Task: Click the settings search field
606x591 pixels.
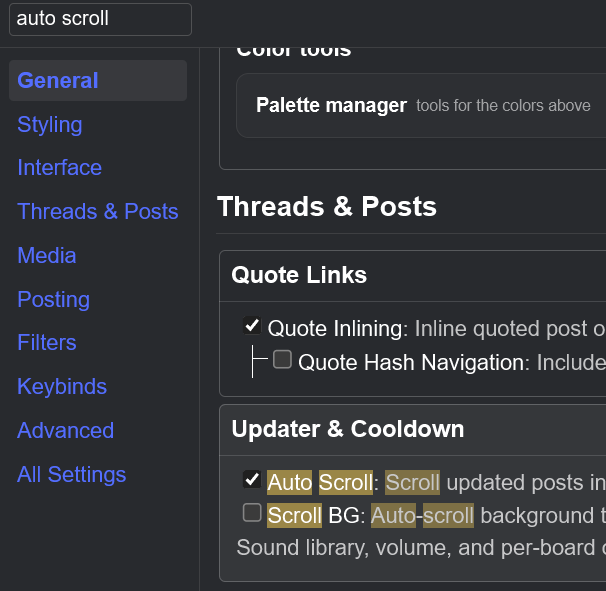Action: click(100, 19)
